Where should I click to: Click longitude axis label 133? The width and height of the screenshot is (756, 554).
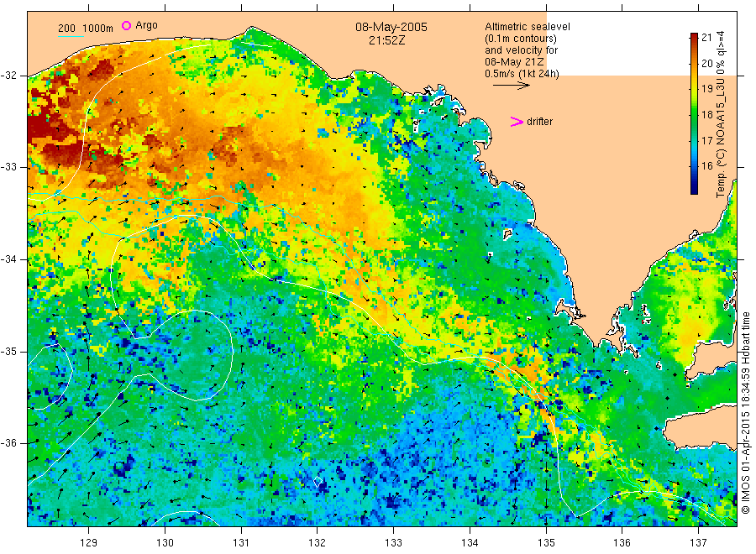393,543
